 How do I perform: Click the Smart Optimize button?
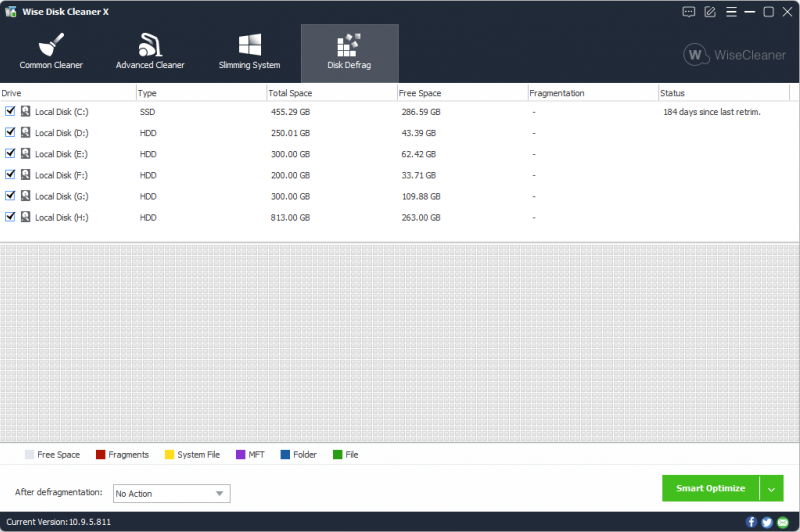pyautogui.click(x=710, y=488)
